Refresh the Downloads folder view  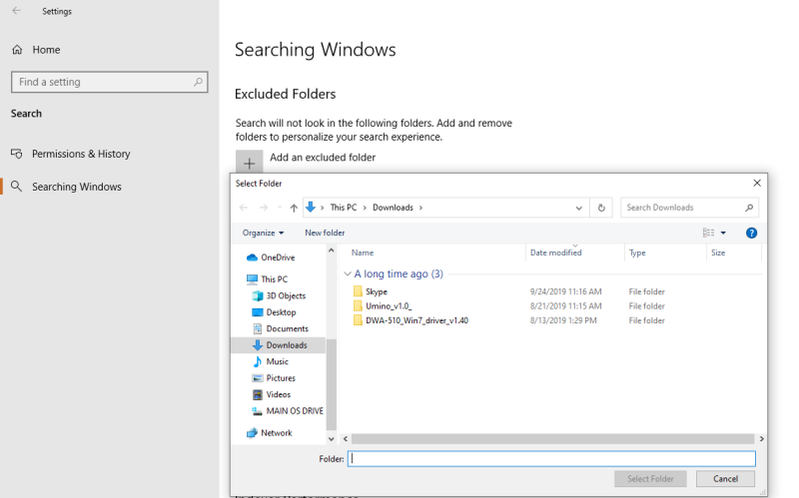(x=601, y=207)
